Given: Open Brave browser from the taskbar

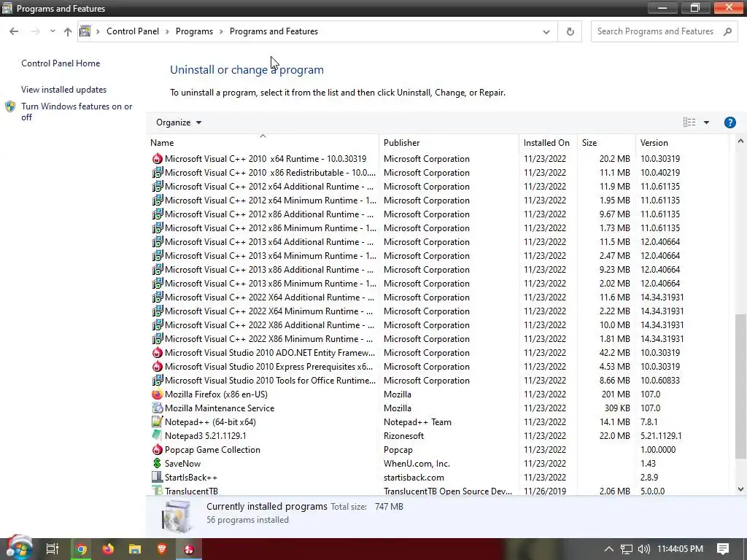Looking at the screenshot, I should [x=162, y=549].
